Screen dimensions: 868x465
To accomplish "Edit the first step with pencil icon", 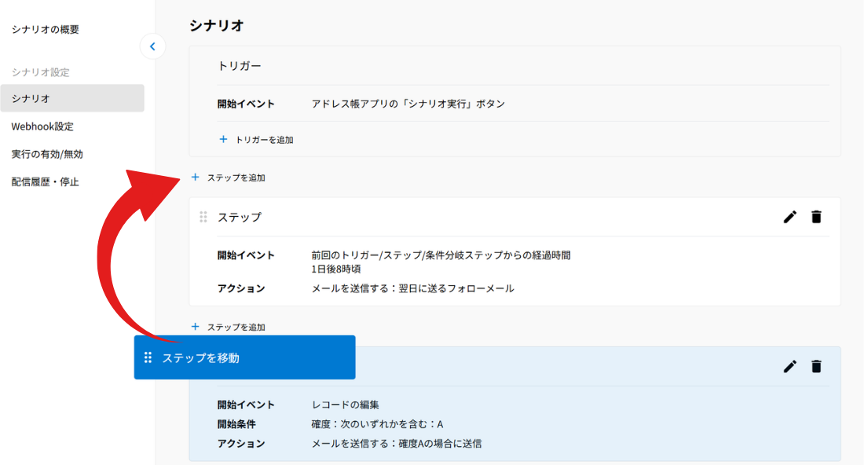I will pos(790,217).
